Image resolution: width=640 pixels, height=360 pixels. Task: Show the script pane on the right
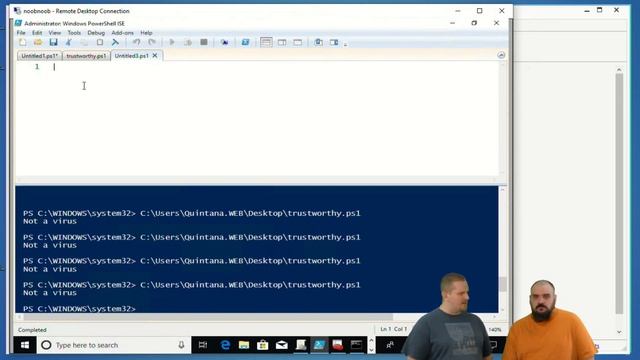(282, 42)
